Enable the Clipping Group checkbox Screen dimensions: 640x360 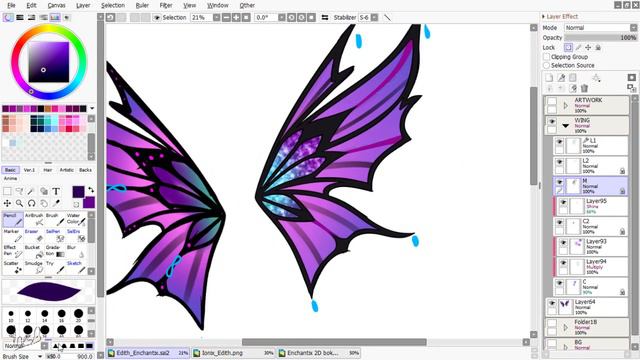tap(547, 57)
